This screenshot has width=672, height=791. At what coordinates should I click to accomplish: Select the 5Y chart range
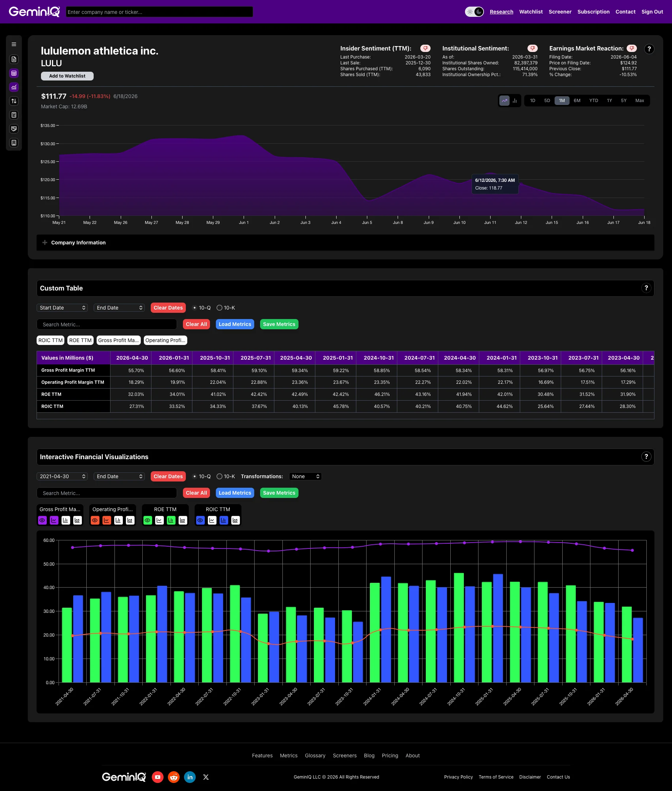(x=624, y=101)
